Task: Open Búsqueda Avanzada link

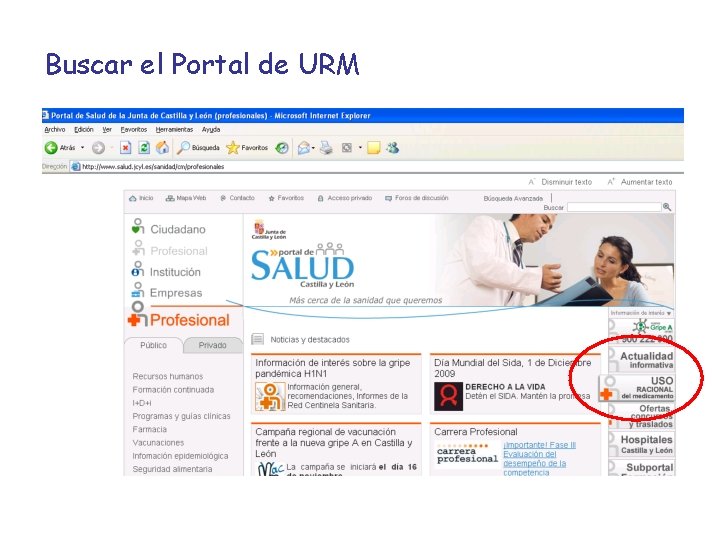Action: tap(513, 198)
